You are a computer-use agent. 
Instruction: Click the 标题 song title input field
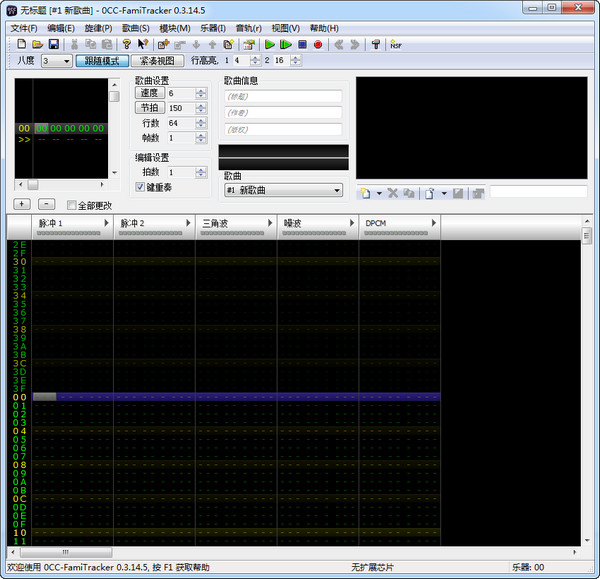pyautogui.click(x=283, y=97)
